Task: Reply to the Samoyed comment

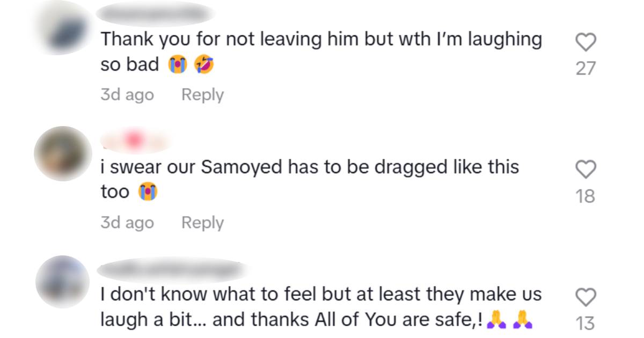Action: [x=202, y=223]
